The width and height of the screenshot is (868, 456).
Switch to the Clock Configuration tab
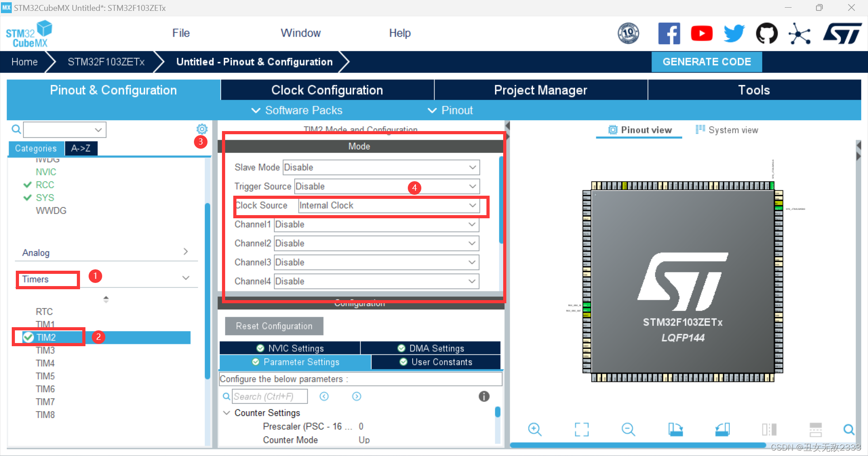(327, 90)
